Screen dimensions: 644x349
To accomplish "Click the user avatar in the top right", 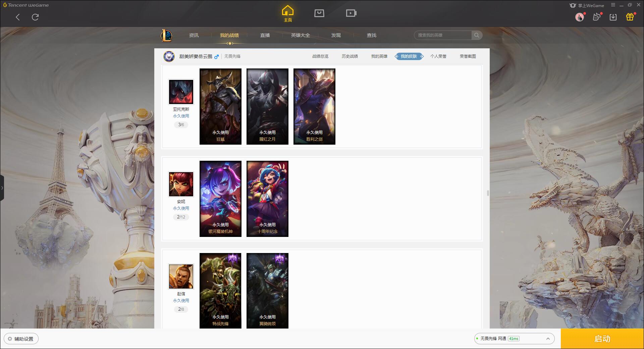I will click(x=579, y=17).
